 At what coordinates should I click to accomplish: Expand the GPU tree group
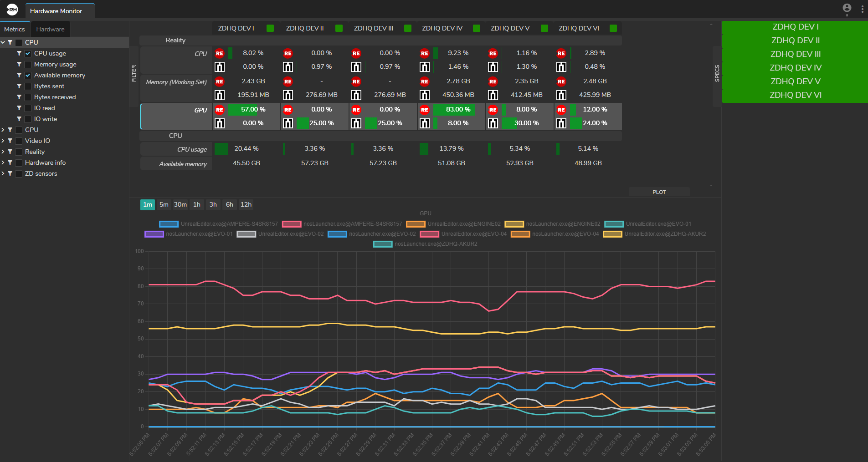coord(3,130)
